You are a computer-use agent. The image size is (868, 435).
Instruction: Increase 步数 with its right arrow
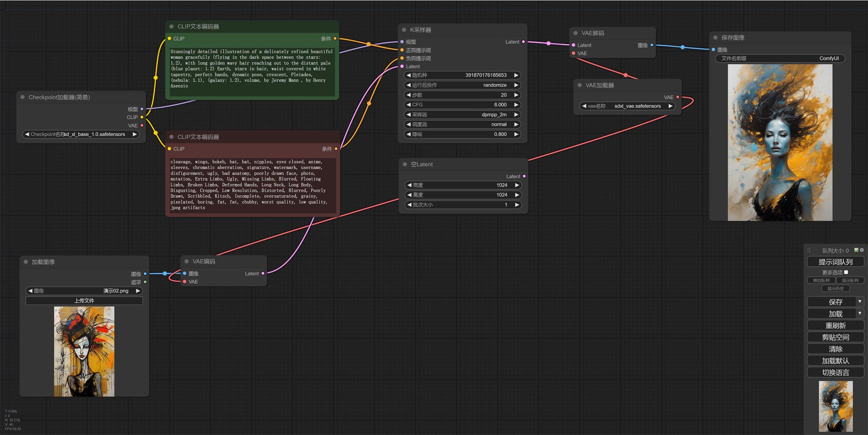pyautogui.click(x=516, y=95)
